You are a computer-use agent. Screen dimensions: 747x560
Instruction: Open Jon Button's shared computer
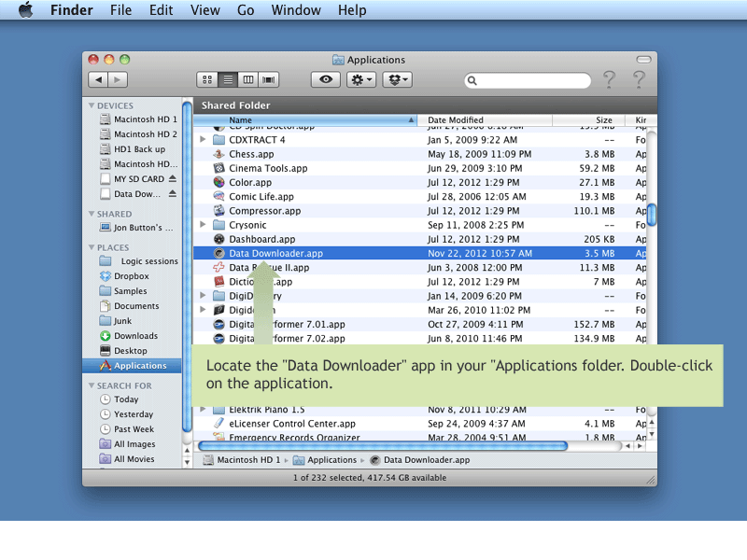136,228
